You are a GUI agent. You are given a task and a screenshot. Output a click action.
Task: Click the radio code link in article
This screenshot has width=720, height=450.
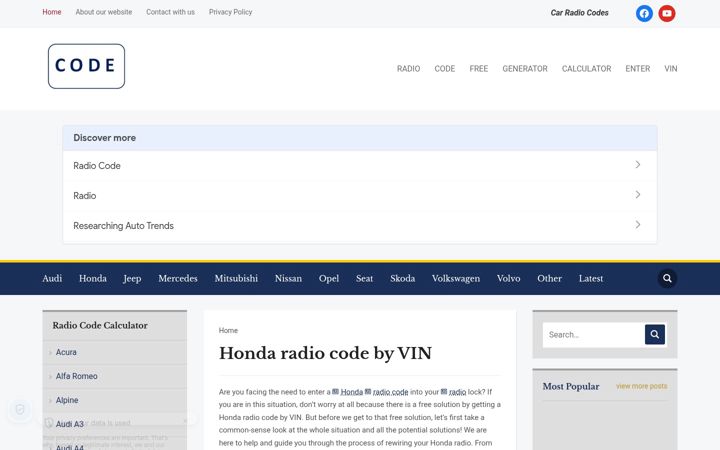tap(390, 392)
